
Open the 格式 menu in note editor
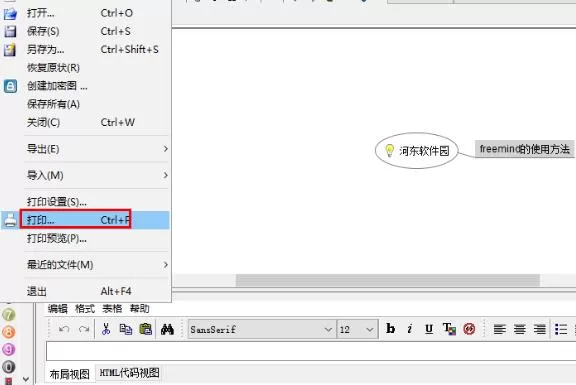coord(85,309)
